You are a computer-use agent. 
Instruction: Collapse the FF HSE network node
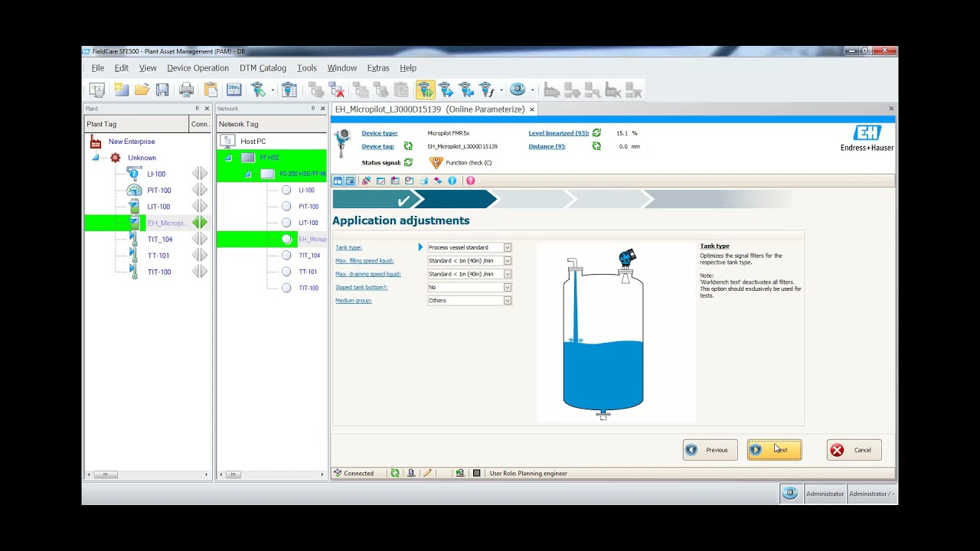[x=228, y=158]
